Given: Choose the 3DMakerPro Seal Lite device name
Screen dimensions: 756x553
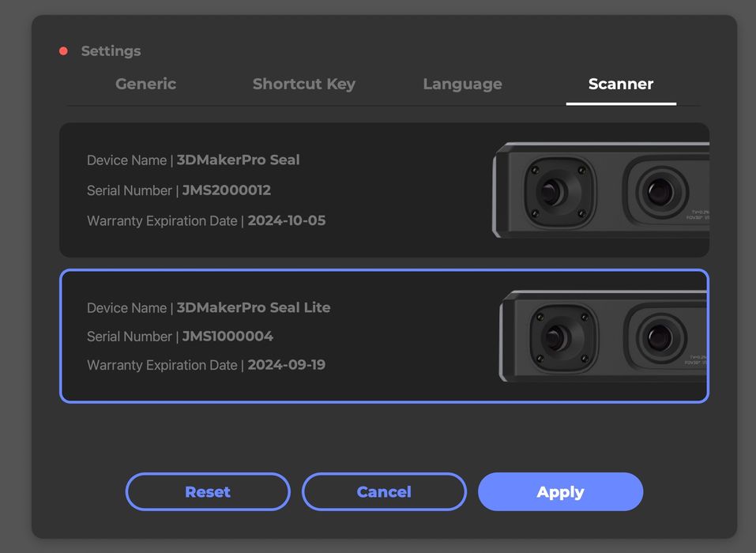Looking at the screenshot, I should tap(253, 307).
